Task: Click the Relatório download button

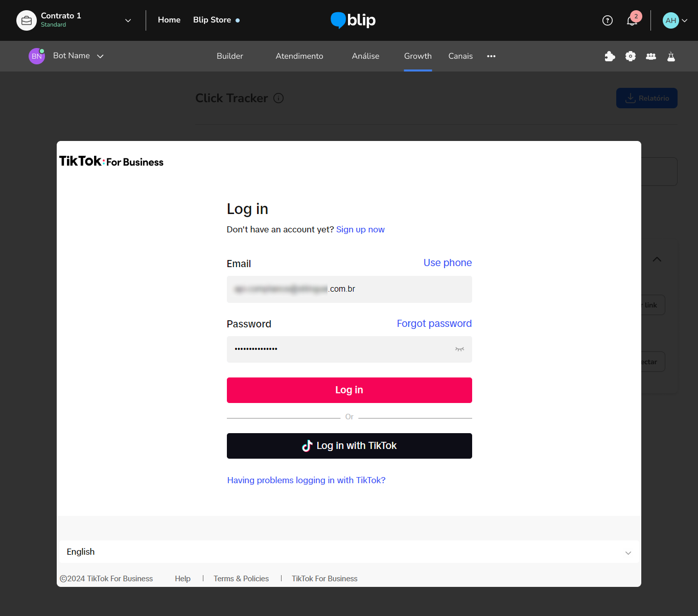Action: [x=647, y=98]
